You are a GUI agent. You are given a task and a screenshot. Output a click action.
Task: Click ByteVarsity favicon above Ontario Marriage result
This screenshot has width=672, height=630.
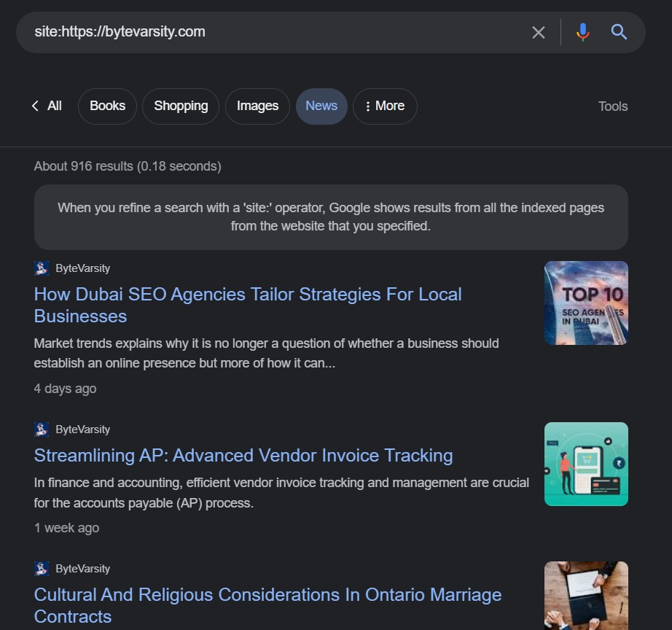[41, 569]
